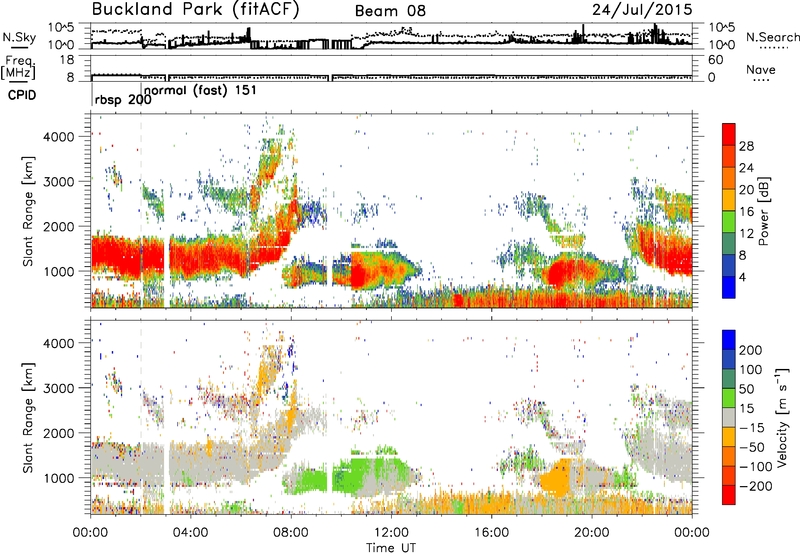Click the '60' Nave axis tick
Viewport: 800px width, 554px height.
pyautogui.click(x=715, y=60)
